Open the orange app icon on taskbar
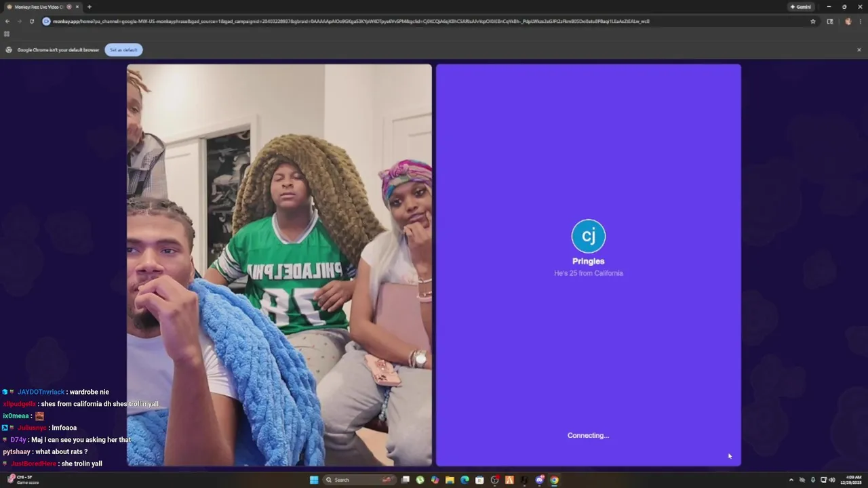 tap(509, 480)
